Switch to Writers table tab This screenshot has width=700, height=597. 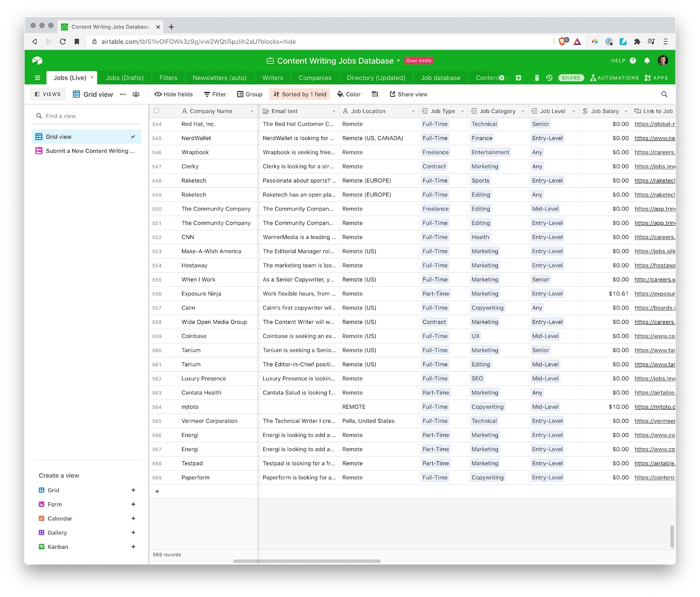(x=273, y=78)
